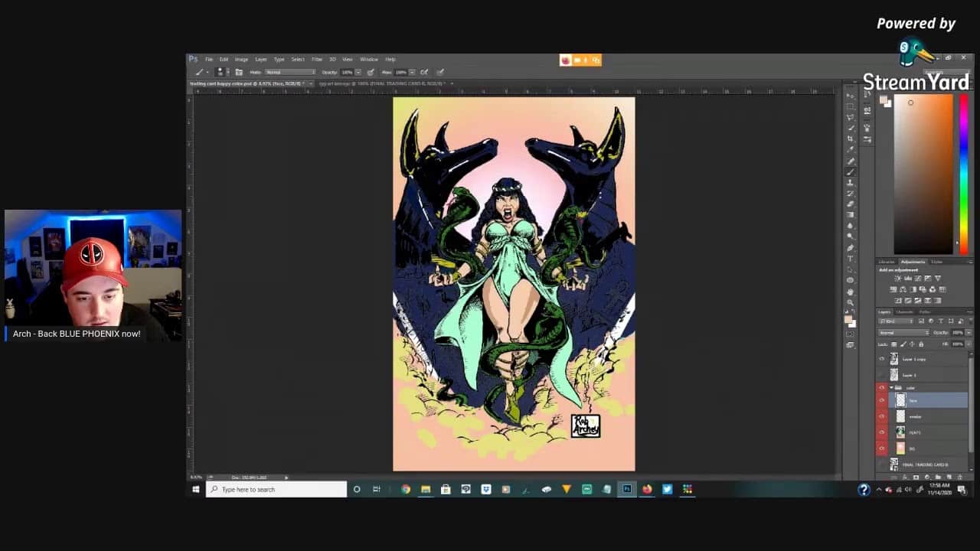Image resolution: width=980 pixels, height=551 pixels.
Task: Open the brush Mode dropdown in options bar
Action: click(289, 72)
